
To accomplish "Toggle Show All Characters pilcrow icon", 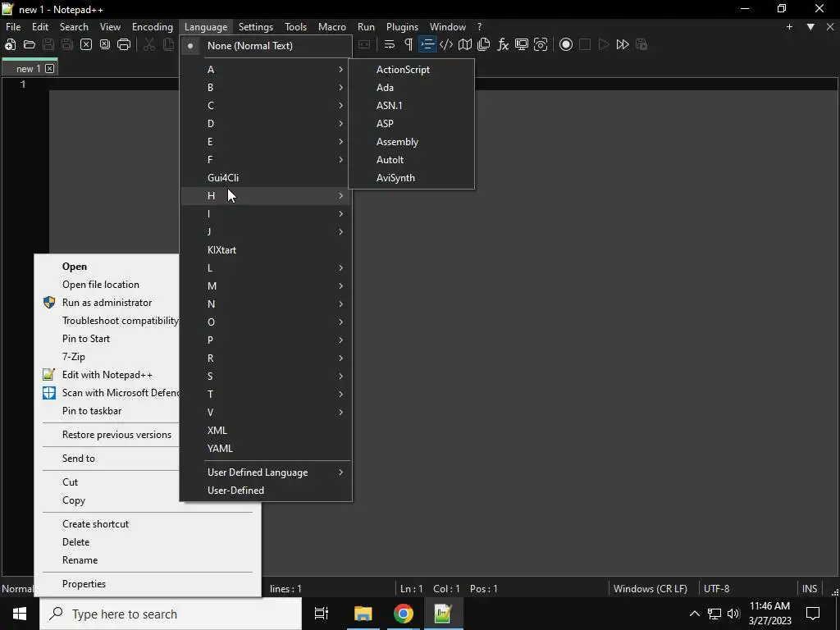I will pos(409,44).
